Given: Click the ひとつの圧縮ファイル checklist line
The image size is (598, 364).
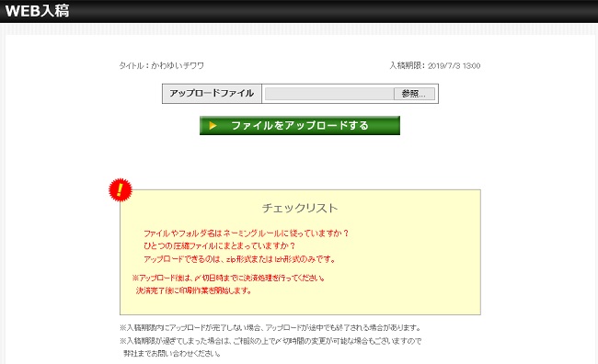Looking at the screenshot, I should click(x=219, y=245).
